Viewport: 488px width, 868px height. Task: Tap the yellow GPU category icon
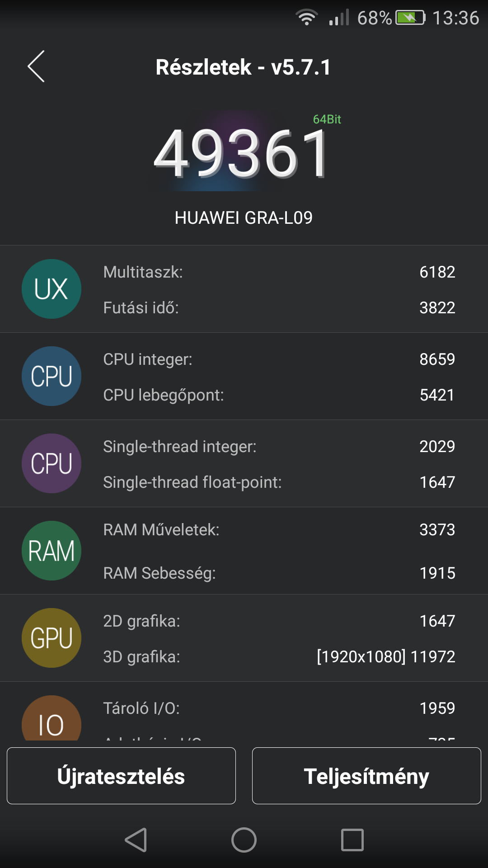tap(52, 638)
